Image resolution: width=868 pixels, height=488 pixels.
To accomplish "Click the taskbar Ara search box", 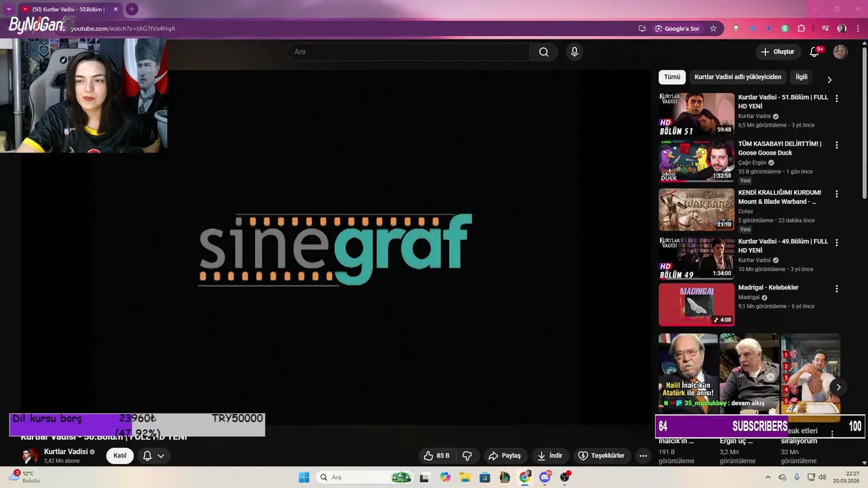I will [366, 477].
